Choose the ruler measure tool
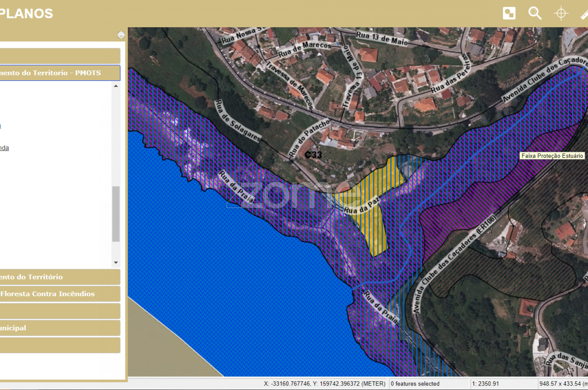This screenshot has height=390, width=588. 584,15
